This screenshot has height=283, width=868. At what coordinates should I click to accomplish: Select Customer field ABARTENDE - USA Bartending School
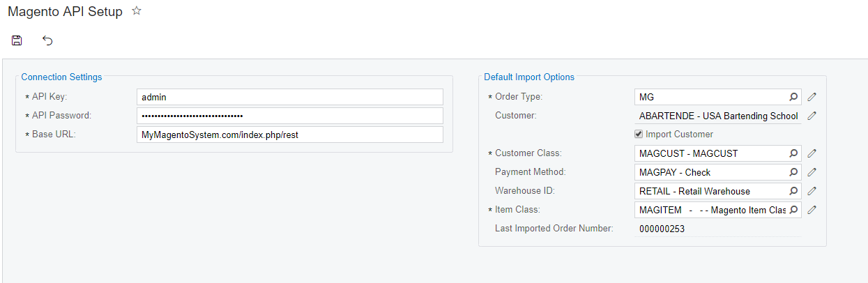[x=717, y=116]
